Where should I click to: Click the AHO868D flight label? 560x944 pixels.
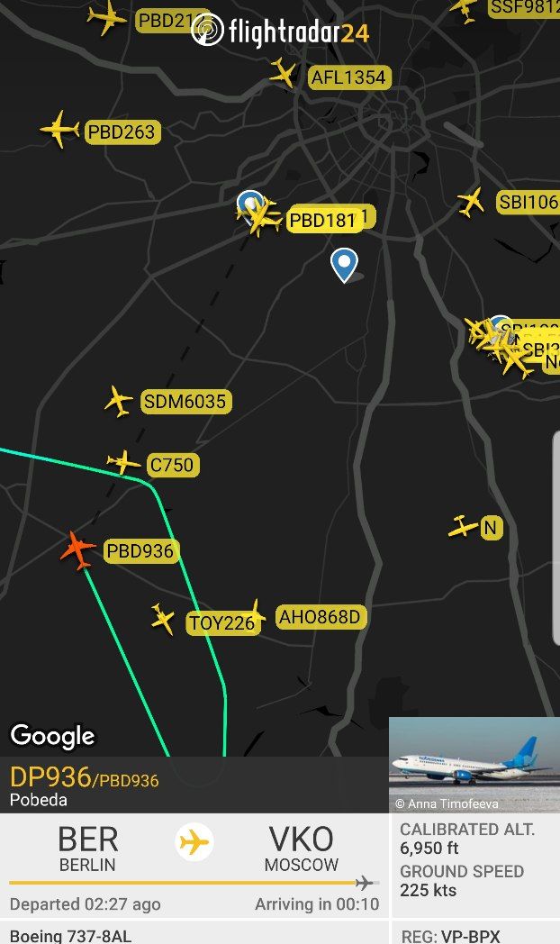(x=321, y=617)
